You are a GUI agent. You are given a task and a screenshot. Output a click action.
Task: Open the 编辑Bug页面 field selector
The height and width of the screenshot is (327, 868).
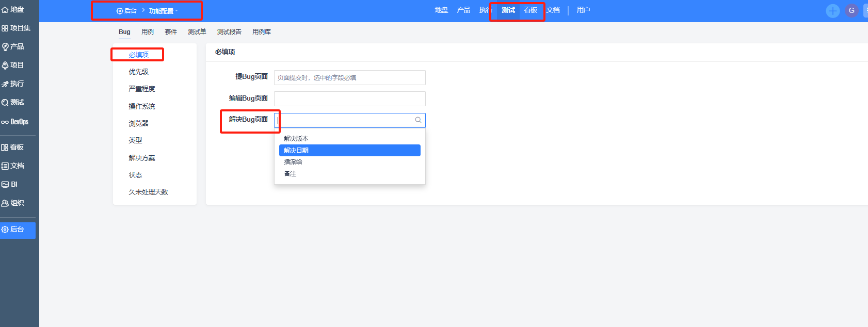pos(350,99)
